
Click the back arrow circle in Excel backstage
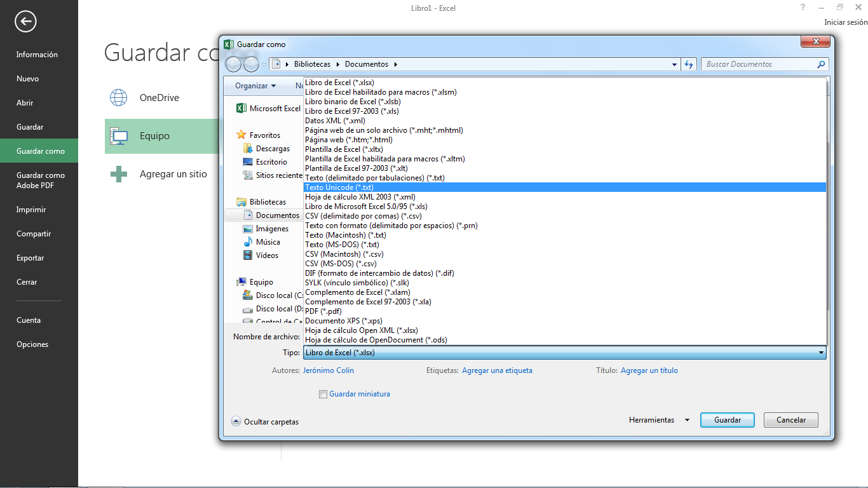coord(26,22)
